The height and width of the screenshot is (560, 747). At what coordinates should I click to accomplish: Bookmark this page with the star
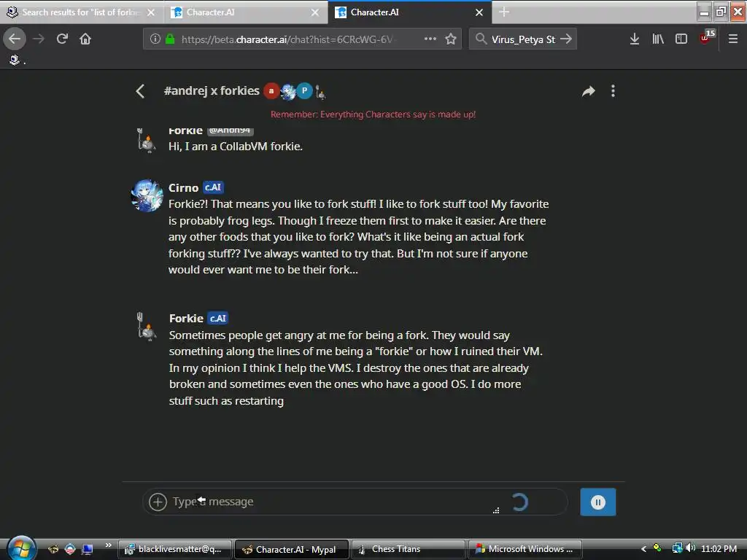(x=451, y=39)
